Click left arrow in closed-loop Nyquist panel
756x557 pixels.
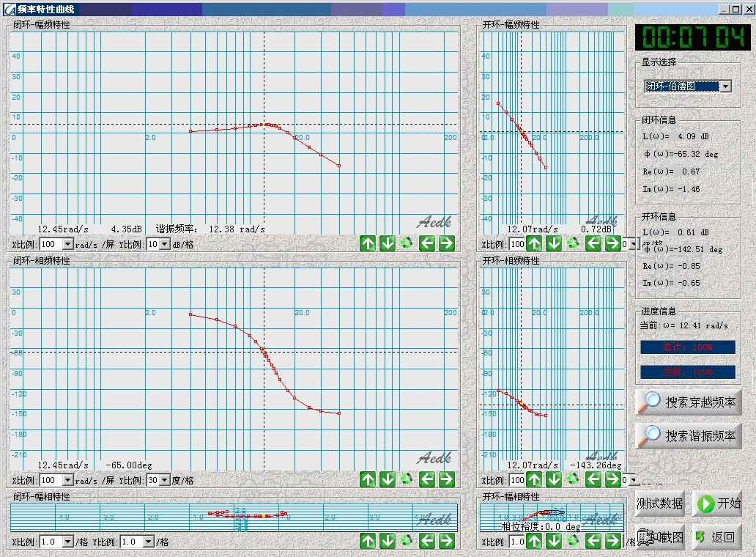pos(427,541)
